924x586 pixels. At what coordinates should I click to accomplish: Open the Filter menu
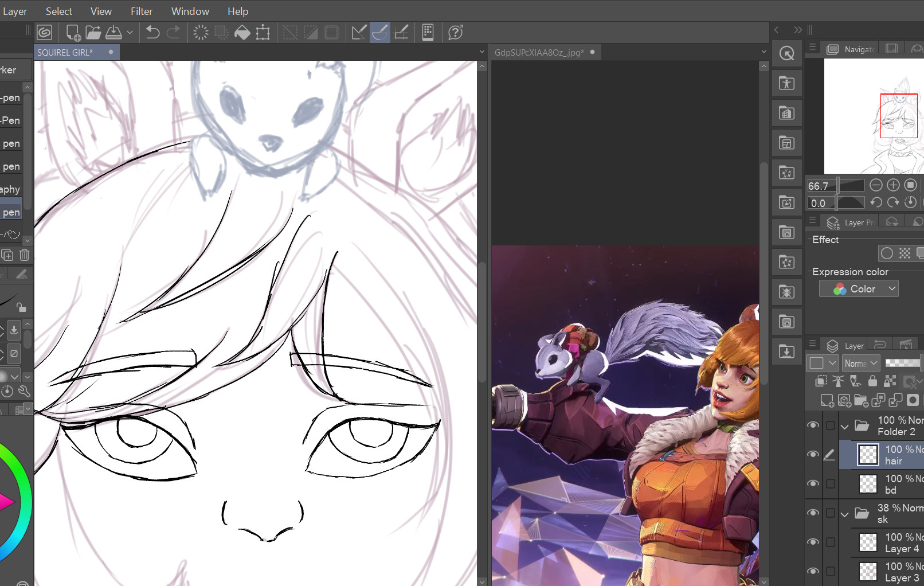pyautogui.click(x=142, y=11)
